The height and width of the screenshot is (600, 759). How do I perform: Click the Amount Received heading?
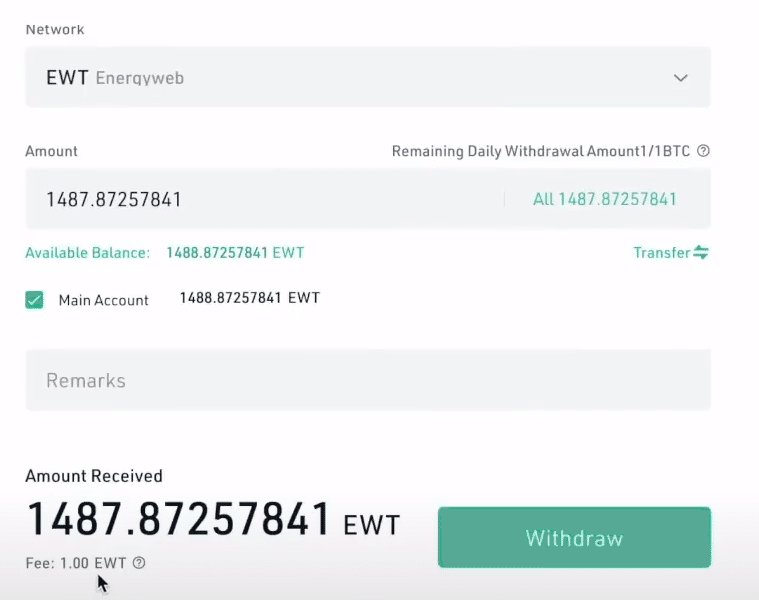point(94,476)
